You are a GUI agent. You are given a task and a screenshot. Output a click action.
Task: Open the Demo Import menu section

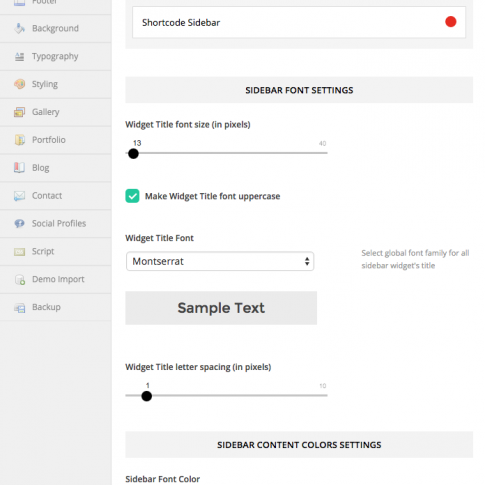56,279
